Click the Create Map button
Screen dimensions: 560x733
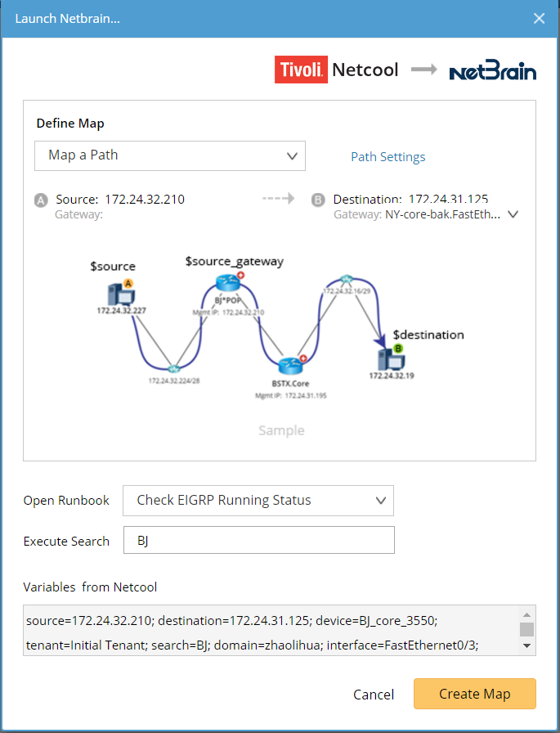point(474,694)
